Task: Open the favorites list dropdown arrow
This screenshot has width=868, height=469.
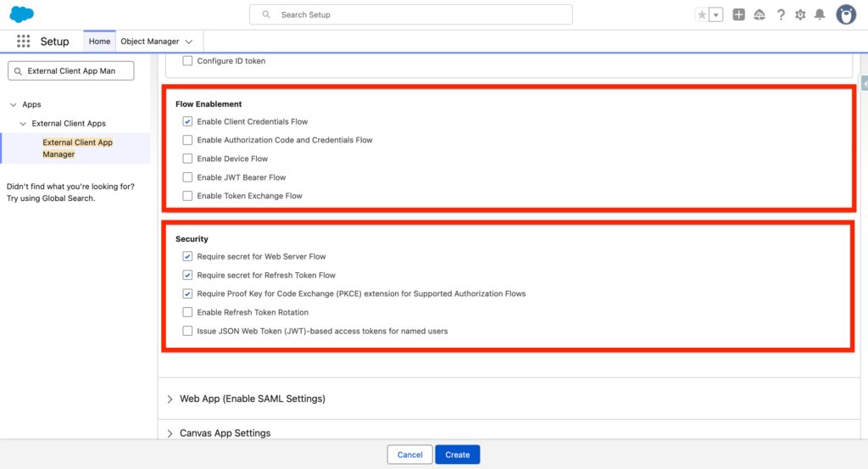Action: [x=716, y=14]
